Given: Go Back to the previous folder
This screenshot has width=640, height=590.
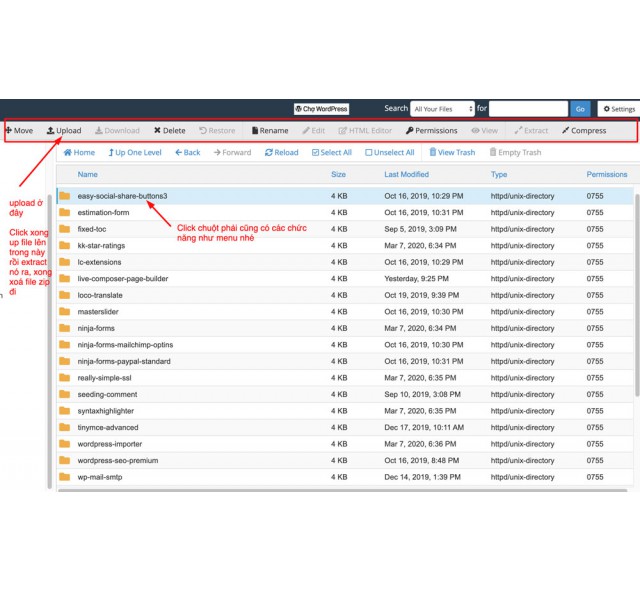Looking at the screenshot, I should tap(188, 153).
